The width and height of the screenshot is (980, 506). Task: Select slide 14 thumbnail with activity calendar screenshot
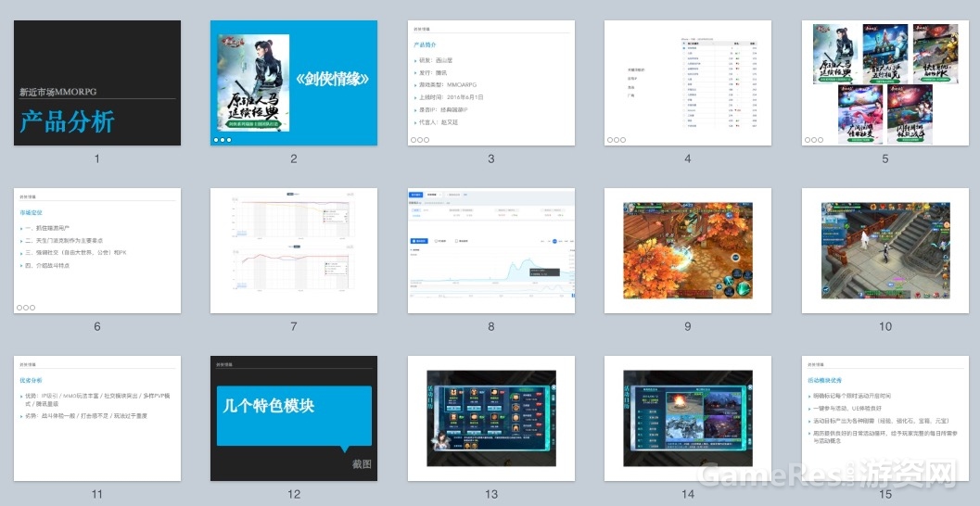pos(688,419)
